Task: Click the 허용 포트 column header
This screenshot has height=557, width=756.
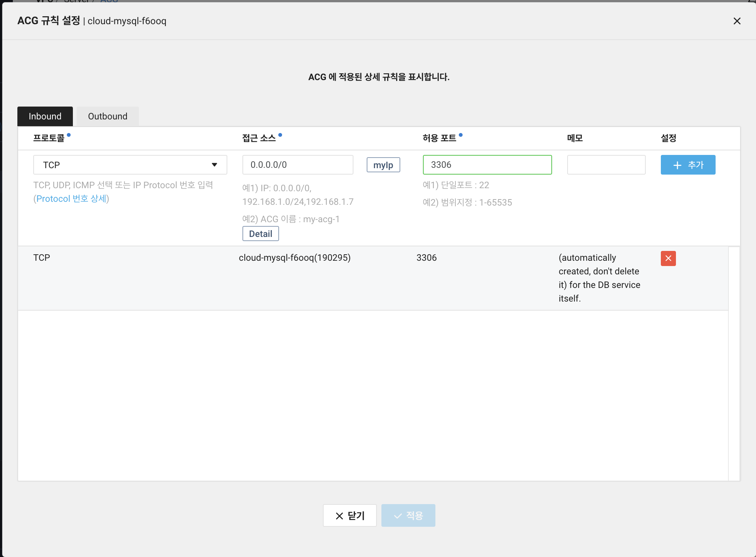Action: click(439, 138)
